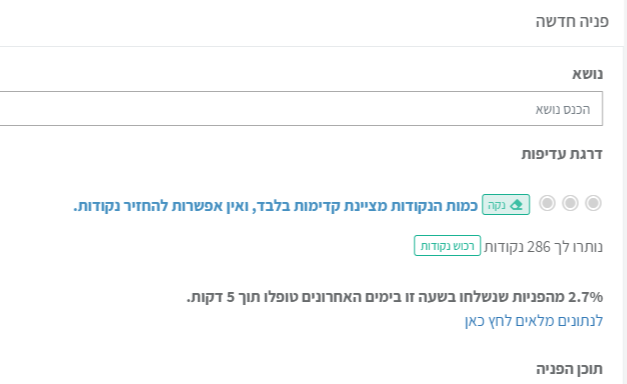Click the דרגת עדיפות section label
This screenshot has height=384, width=627.
tap(562, 154)
